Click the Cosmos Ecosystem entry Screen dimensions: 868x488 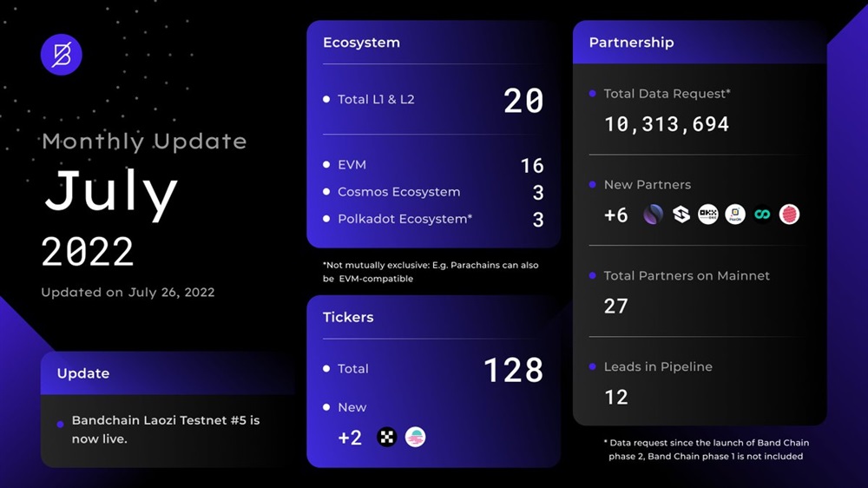398,192
